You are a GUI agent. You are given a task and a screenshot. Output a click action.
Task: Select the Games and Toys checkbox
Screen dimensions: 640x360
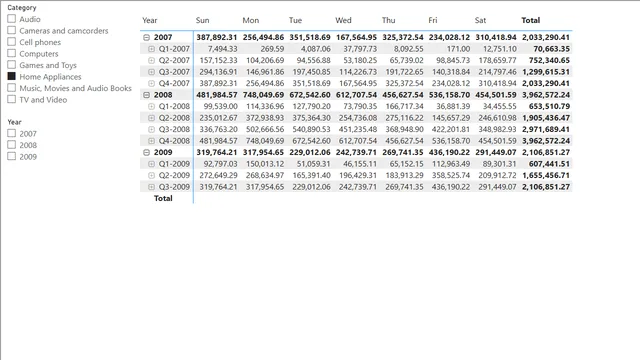[11, 64]
